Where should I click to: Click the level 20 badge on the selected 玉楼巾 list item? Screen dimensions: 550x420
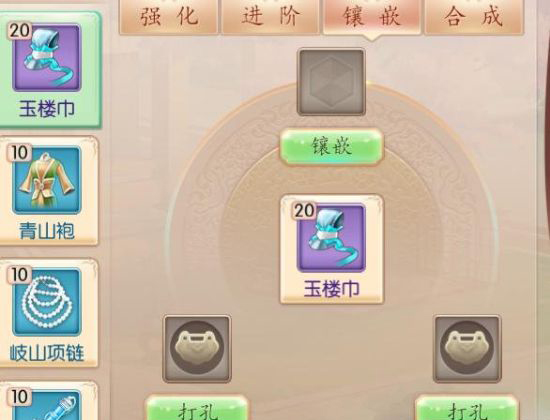pos(19,31)
